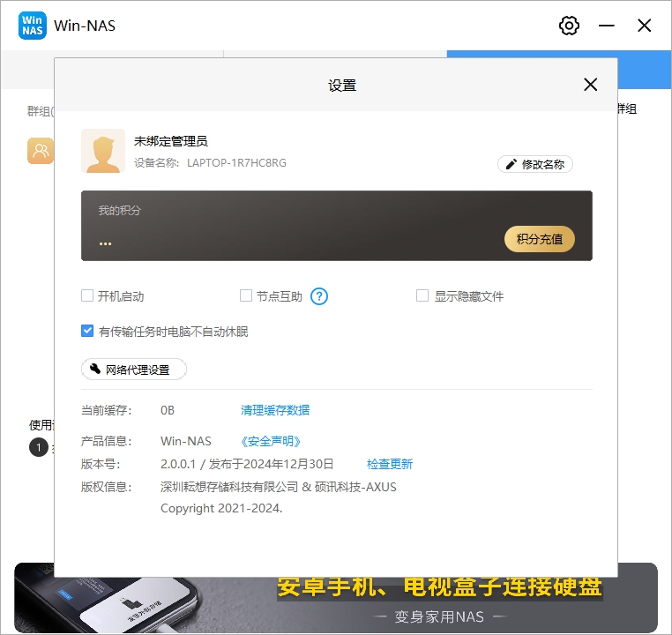Close the Win-NAS main window

coord(644,26)
